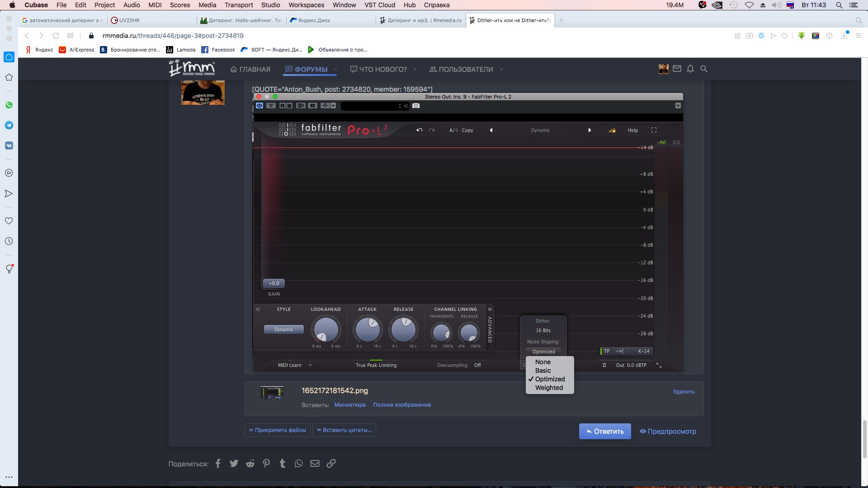868x488 pixels.
Task: Click the forum search magnifier icon
Action: click(704, 69)
